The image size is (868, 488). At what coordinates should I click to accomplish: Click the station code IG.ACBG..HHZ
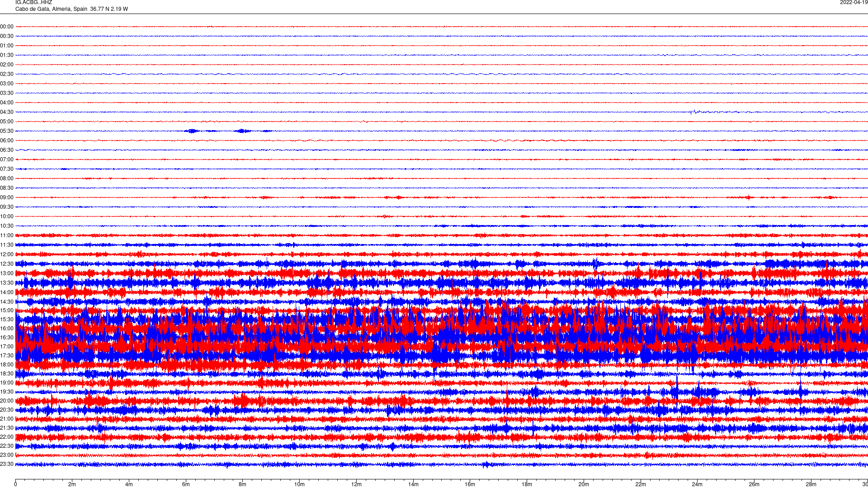[33, 3]
